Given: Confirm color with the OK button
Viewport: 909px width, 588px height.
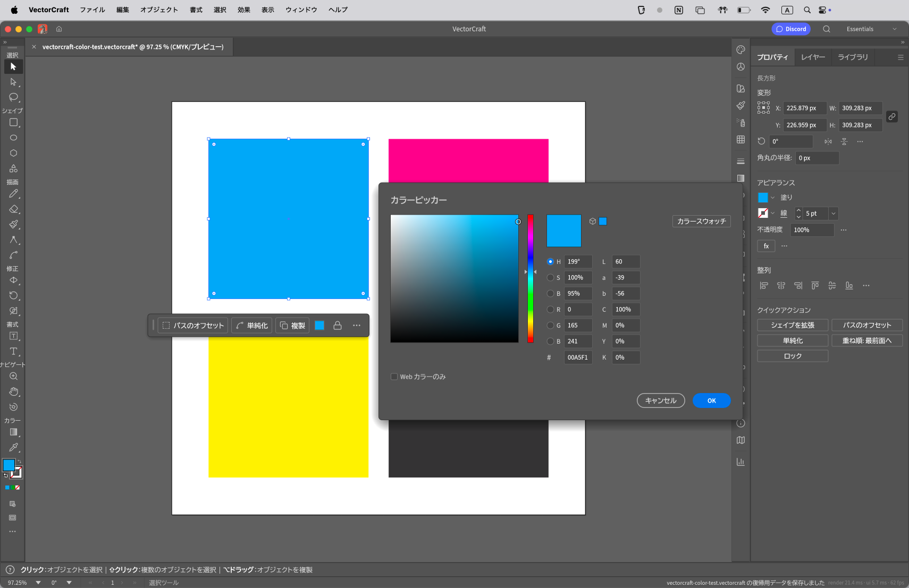Looking at the screenshot, I should click(x=711, y=400).
